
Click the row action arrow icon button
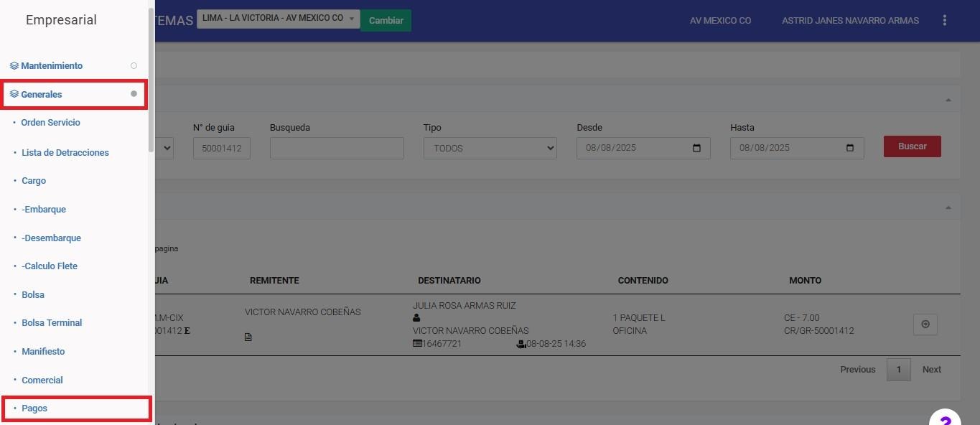925,324
